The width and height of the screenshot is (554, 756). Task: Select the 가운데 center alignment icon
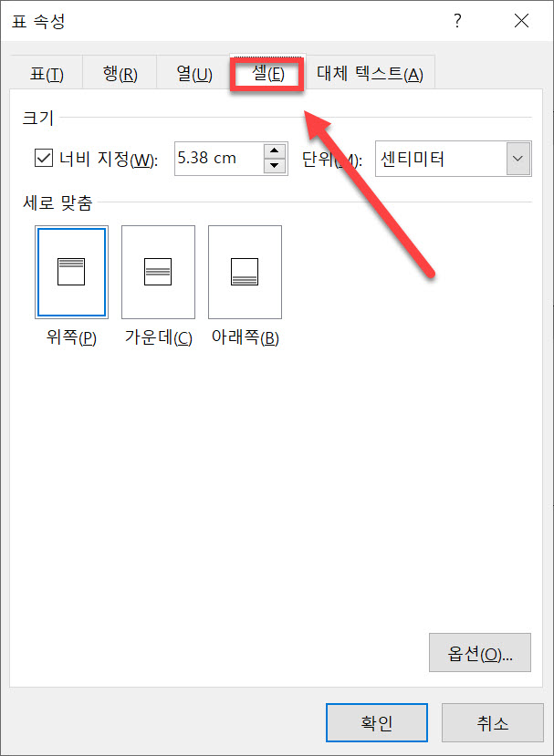[x=158, y=272]
